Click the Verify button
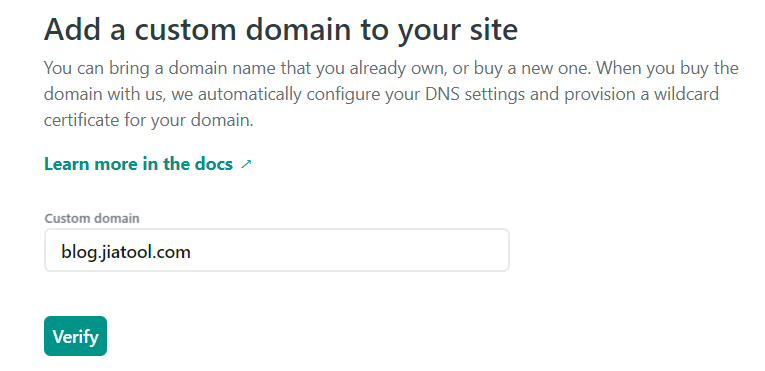 (75, 336)
